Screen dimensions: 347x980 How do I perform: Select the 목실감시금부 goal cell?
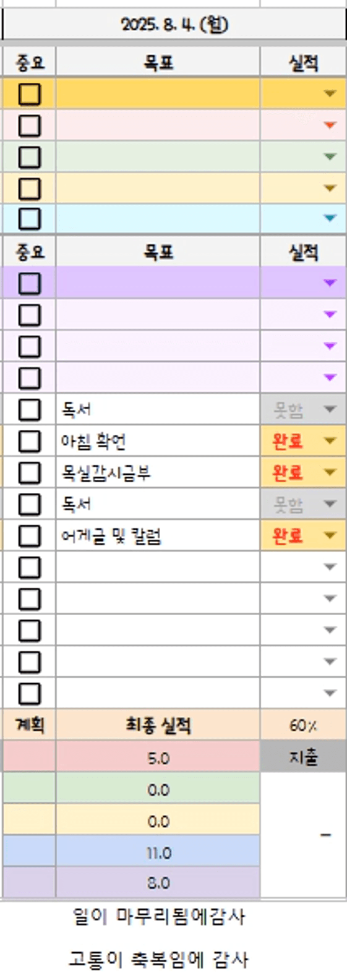[x=158, y=473]
